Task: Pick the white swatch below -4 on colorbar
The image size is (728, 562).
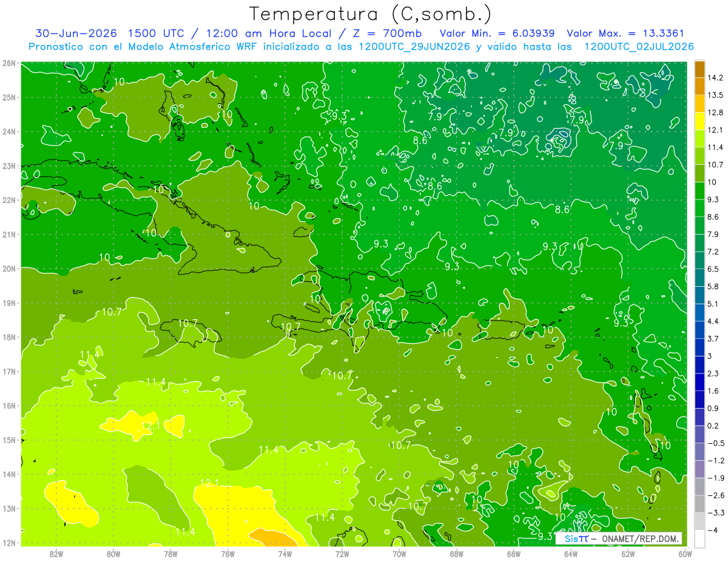Action: (x=699, y=538)
